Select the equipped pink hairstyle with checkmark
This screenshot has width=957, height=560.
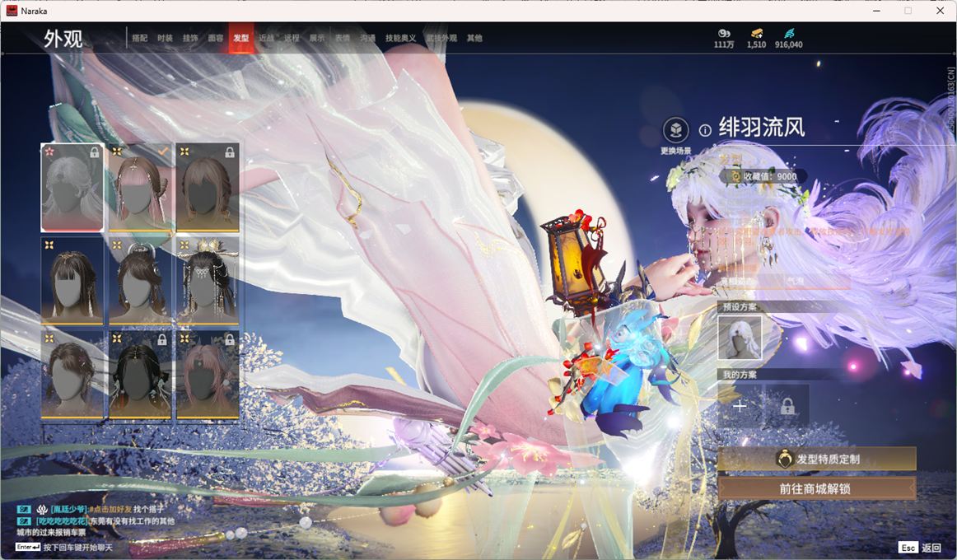click(x=139, y=188)
